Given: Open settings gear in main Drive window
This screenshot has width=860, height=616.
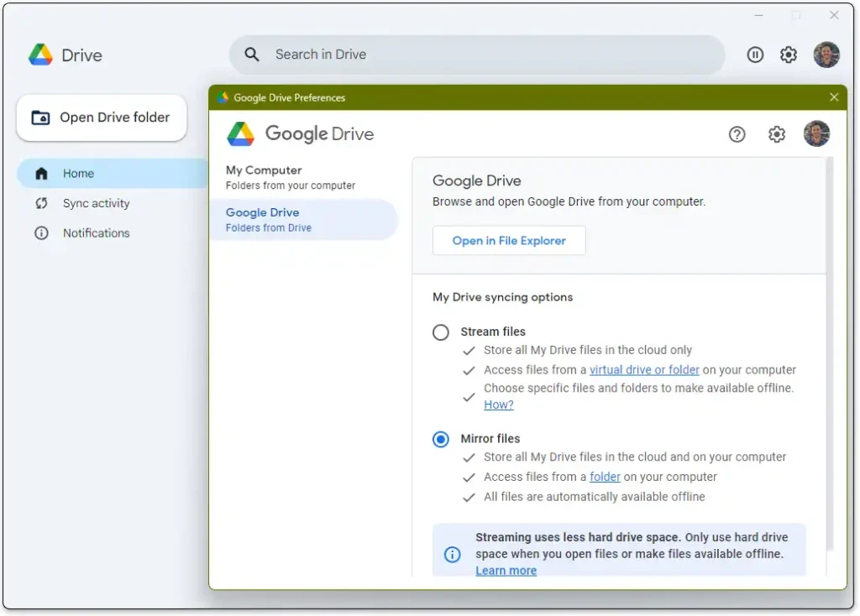Looking at the screenshot, I should [788, 55].
